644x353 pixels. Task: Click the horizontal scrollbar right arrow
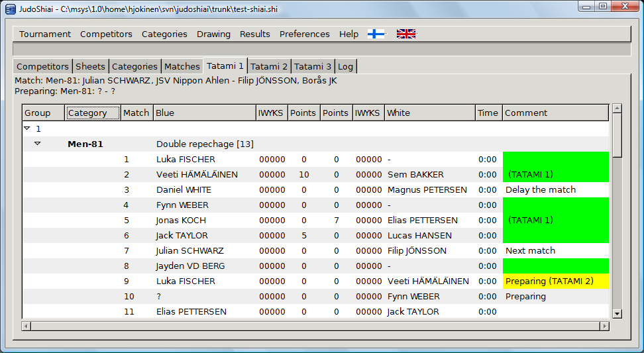(604, 326)
